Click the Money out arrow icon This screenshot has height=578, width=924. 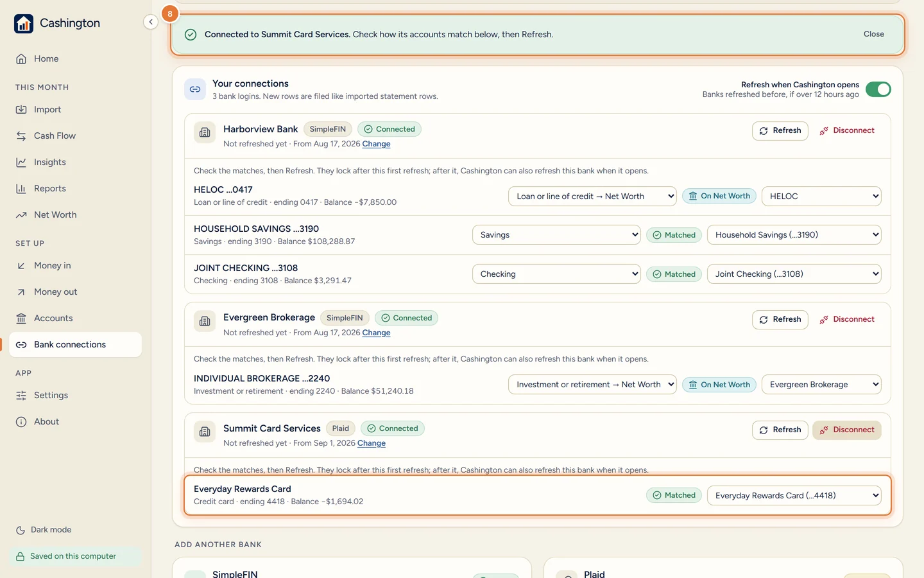[21, 292]
